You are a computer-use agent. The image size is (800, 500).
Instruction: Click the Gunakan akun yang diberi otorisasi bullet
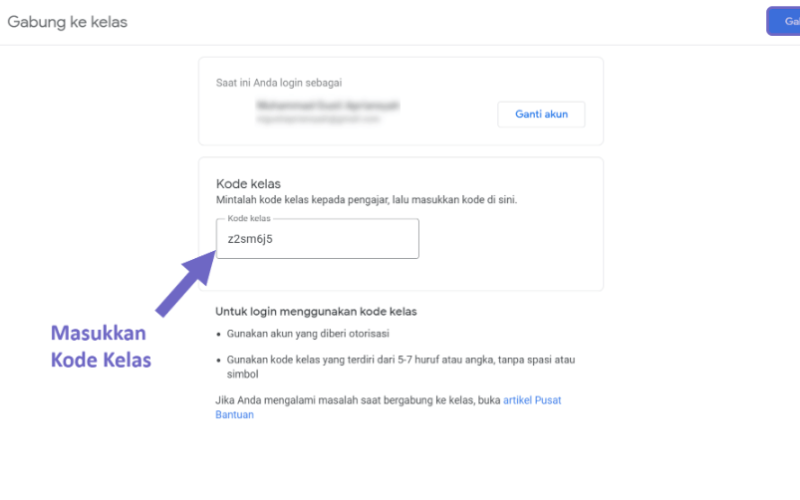308,334
